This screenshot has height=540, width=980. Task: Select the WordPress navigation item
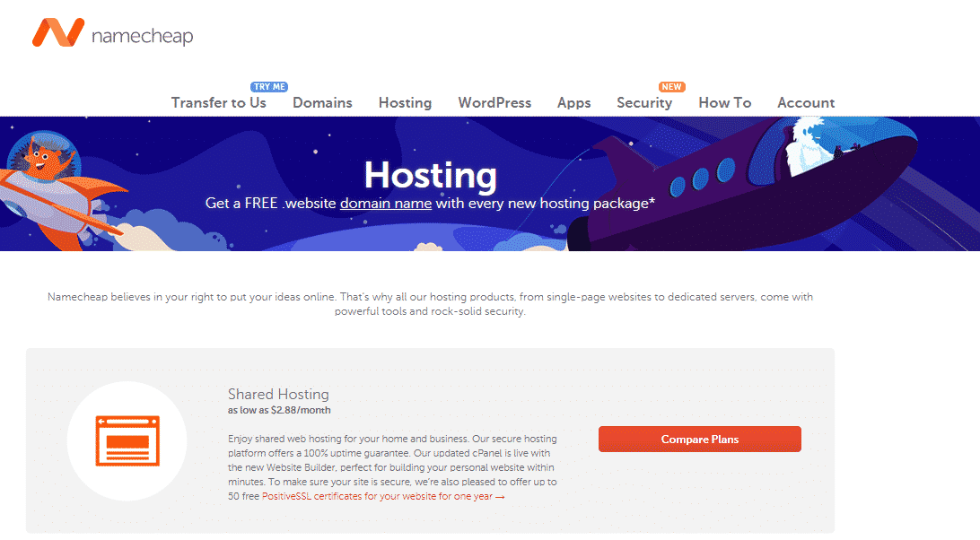pyautogui.click(x=494, y=102)
